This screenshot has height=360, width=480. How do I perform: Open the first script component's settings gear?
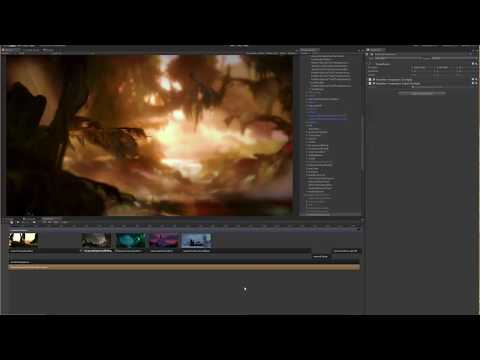pyautogui.click(x=476, y=80)
